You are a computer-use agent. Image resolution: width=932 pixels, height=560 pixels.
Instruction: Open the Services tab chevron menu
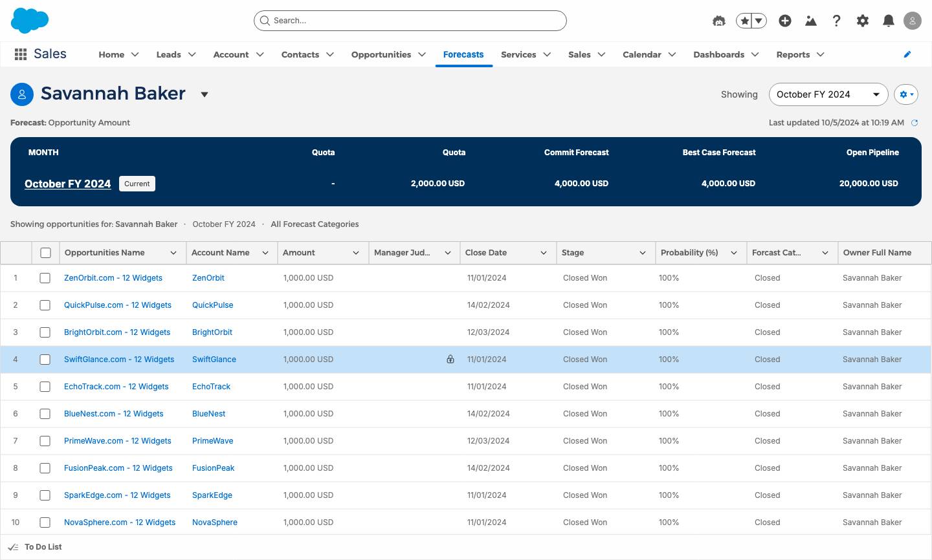coord(547,54)
